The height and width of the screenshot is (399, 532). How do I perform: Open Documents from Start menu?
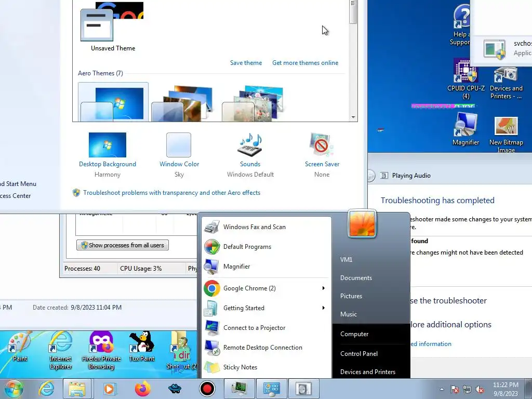(356, 278)
